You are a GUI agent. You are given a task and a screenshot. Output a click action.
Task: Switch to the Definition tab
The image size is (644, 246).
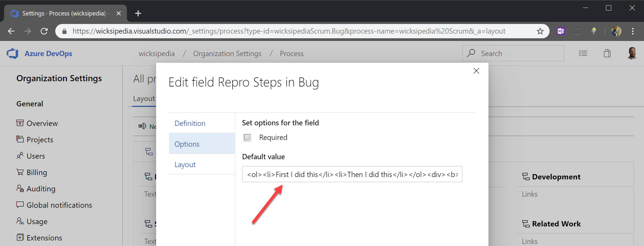(x=190, y=123)
